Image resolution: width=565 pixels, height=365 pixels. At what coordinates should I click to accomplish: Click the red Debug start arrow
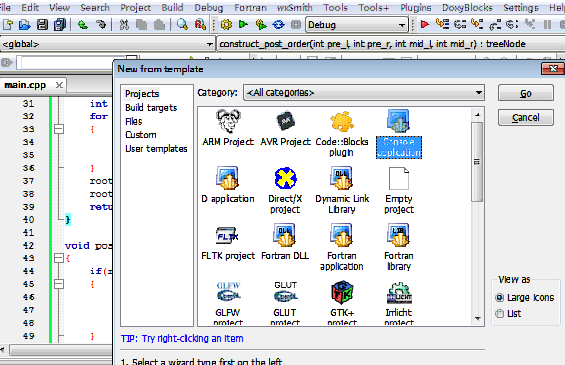tap(425, 25)
